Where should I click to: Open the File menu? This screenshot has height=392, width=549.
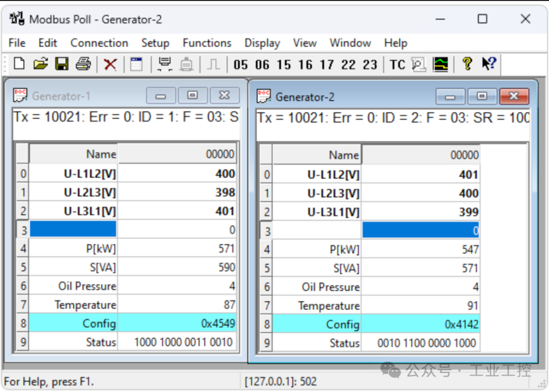[x=17, y=43]
